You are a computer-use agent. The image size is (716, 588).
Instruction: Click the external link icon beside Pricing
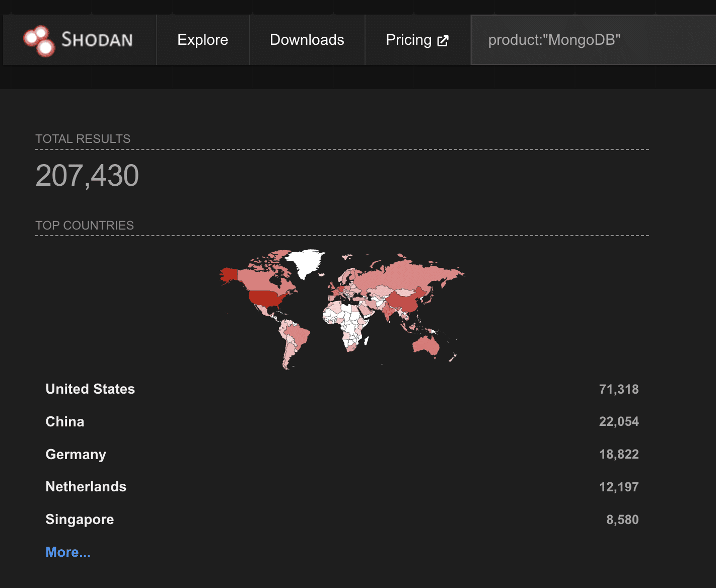pyautogui.click(x=443, y=41)
